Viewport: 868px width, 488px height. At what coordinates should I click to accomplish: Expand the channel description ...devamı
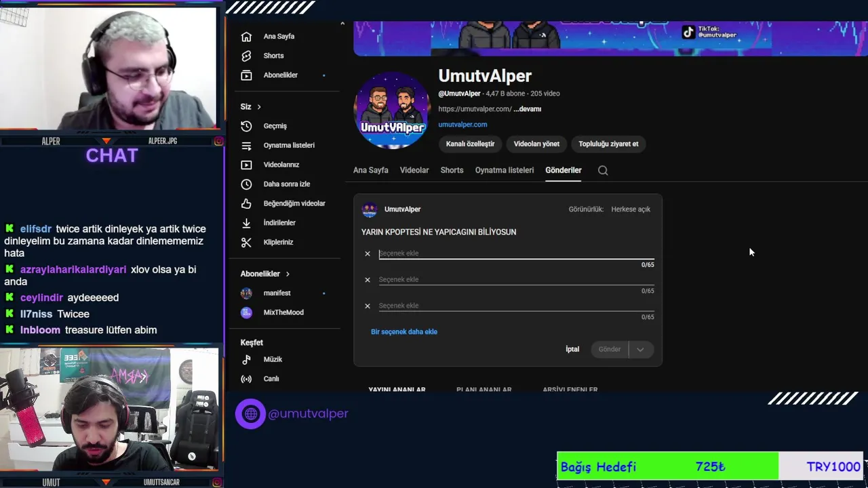[527, 109]
